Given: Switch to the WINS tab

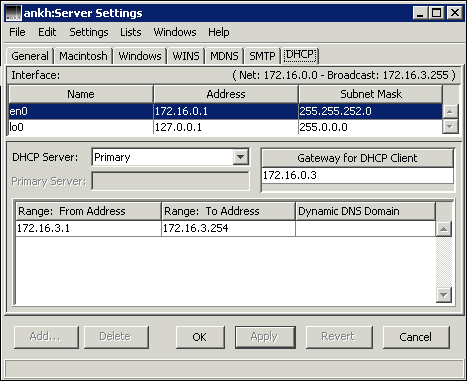Looking at the screenshot, I should (x=186, y=56).
